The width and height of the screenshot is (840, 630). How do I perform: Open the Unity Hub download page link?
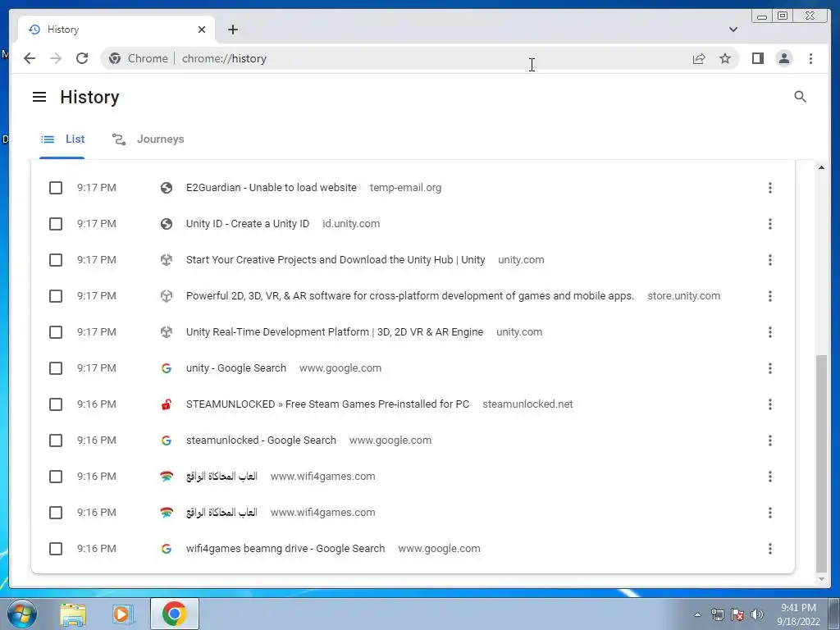coord(336,260)
